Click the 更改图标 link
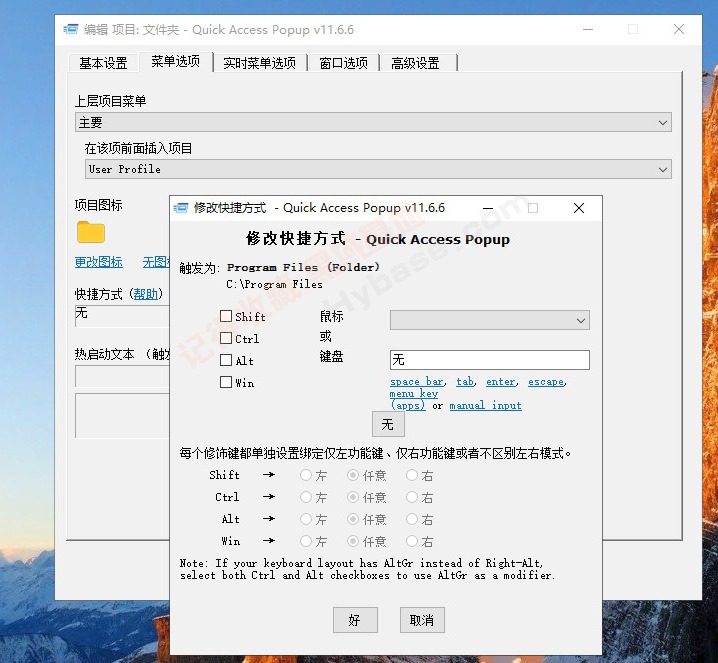This screenshot has height=663, width=718. pos(98,261)
